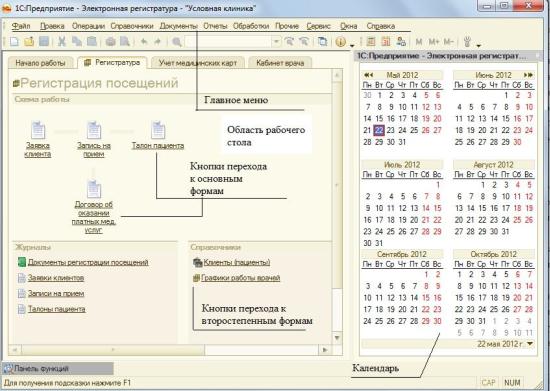The width and height of the screenshot is (550, 391).
Task: Open the Заявка клиента link
Action: (x=38, y=150)
